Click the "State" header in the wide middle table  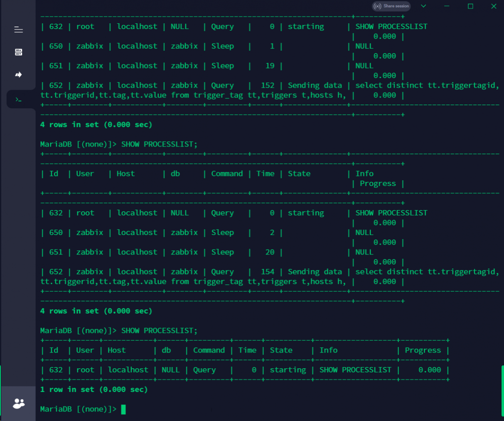(x=299, y=174)
